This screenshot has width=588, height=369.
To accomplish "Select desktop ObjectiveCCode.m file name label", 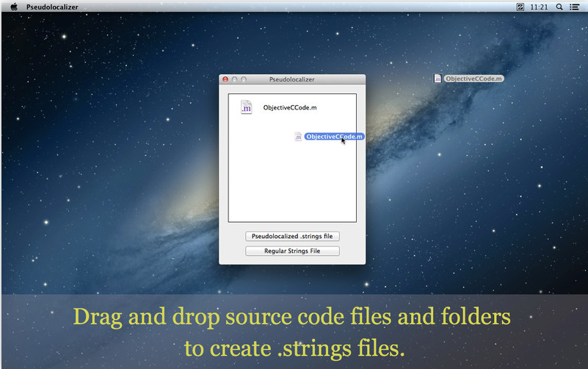I will (473, 79).
